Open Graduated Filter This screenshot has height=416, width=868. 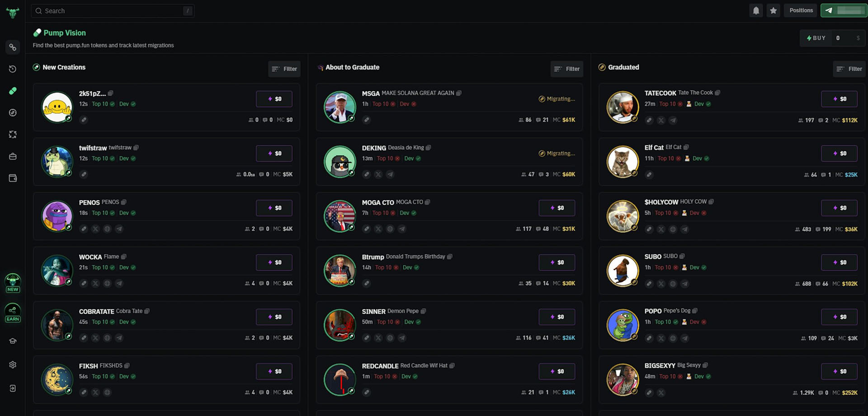pyautogui.click(x=849, y=69)
